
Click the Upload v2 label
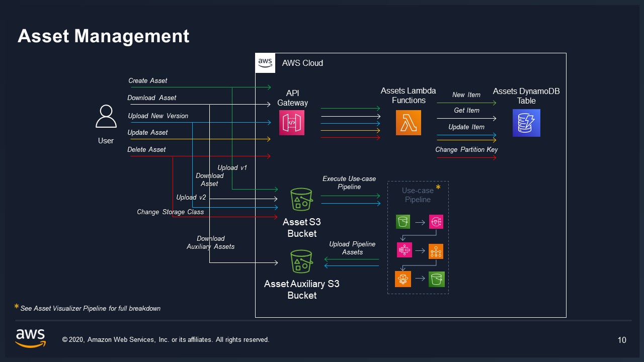pos(191,197)
